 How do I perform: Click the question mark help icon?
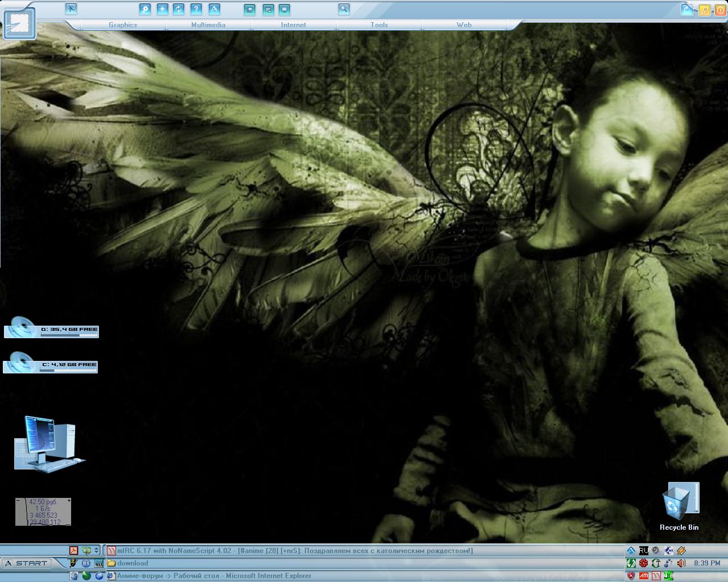click(x=196, y=9)
